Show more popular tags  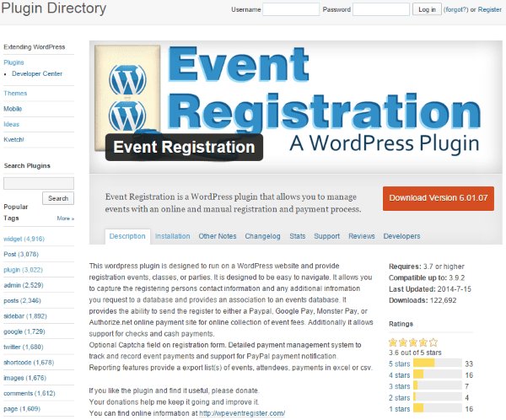pos(66,218)
